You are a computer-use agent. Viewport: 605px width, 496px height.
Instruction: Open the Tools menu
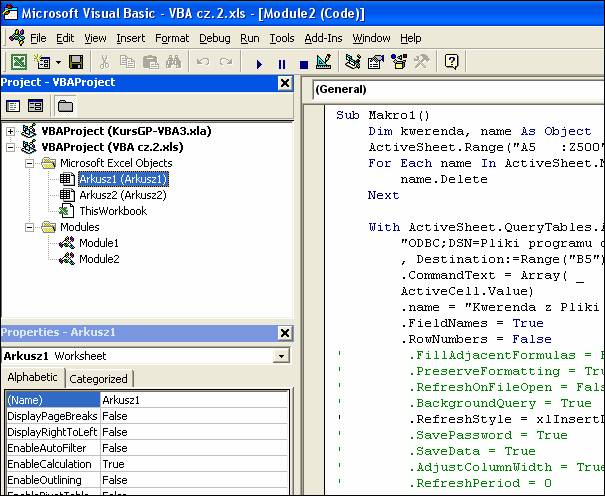point(282,38)
